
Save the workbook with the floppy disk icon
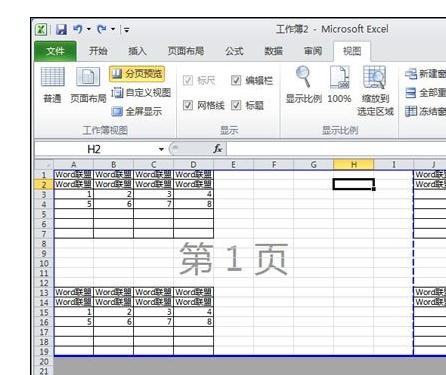pyautogui.click(x=61, y=30)
